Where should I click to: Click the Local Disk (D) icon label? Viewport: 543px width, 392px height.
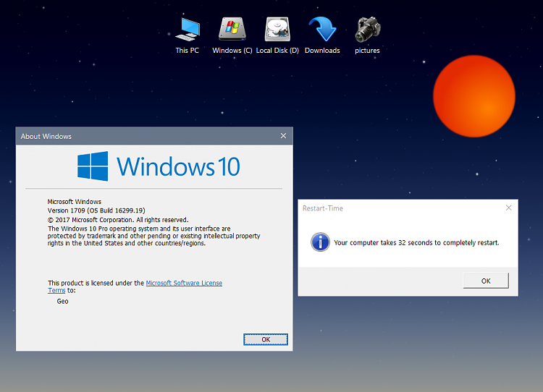(x=277, y=51)
